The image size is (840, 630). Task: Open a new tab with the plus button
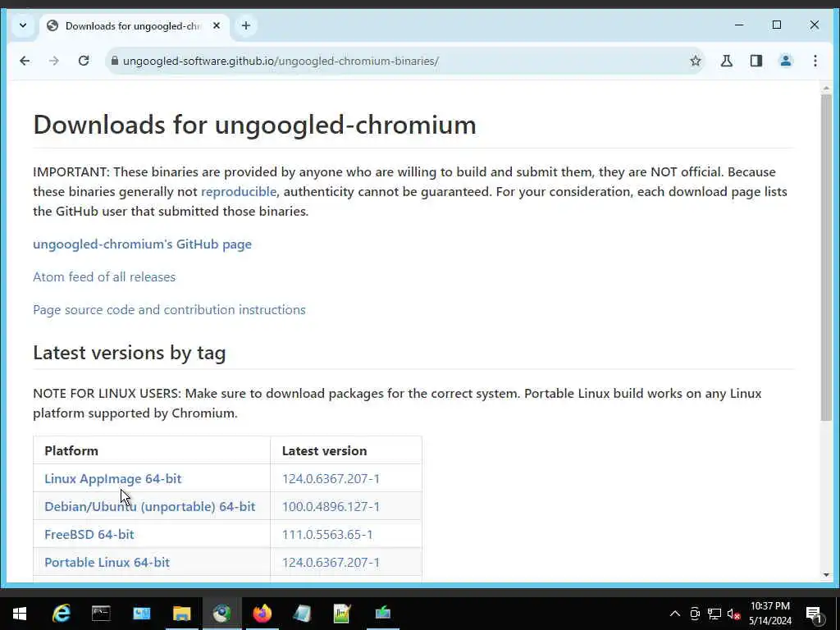[x=246, y=25]
